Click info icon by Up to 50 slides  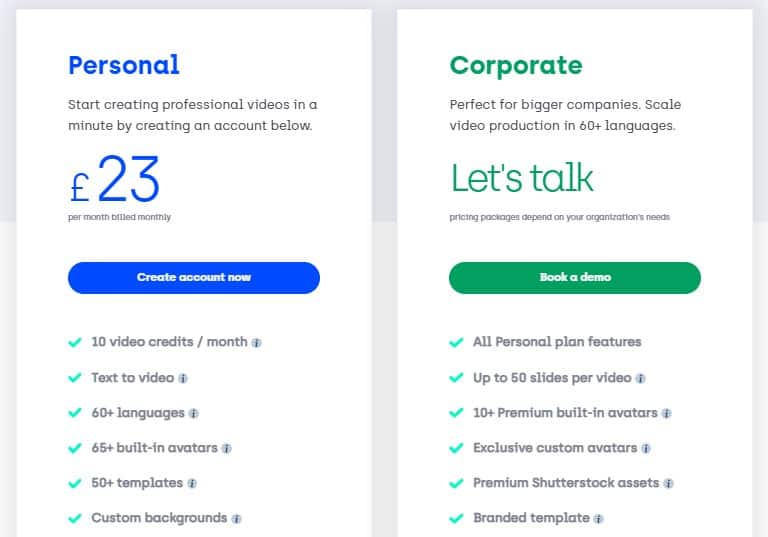[640, 378]
